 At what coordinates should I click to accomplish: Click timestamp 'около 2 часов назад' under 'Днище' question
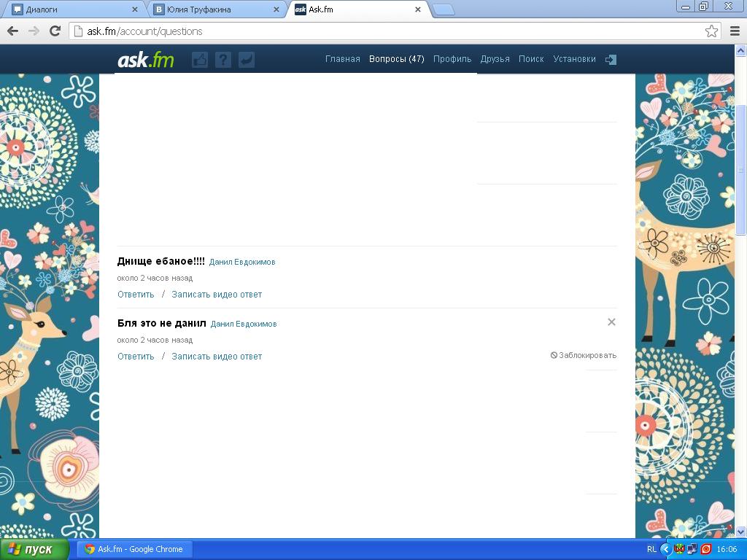pos(155,278)
